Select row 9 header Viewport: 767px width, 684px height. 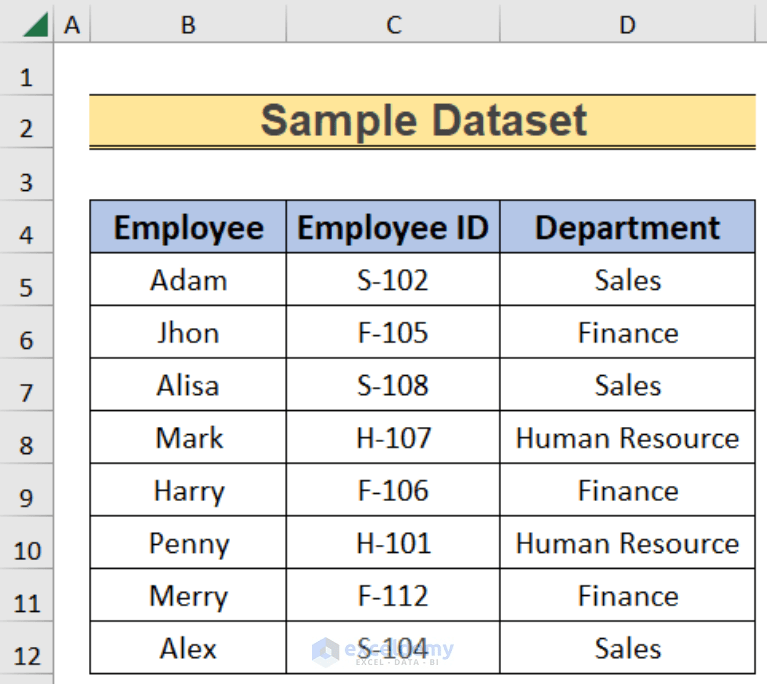[x=26, y=490]
